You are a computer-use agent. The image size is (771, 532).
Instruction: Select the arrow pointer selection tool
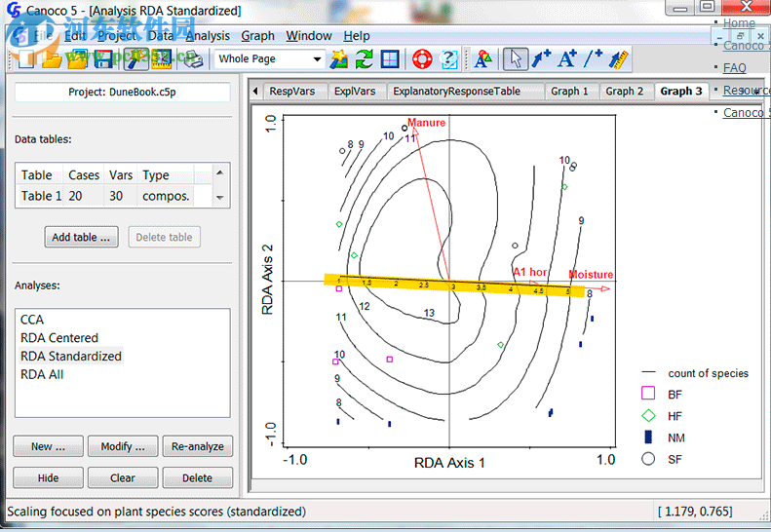point(516,59)
